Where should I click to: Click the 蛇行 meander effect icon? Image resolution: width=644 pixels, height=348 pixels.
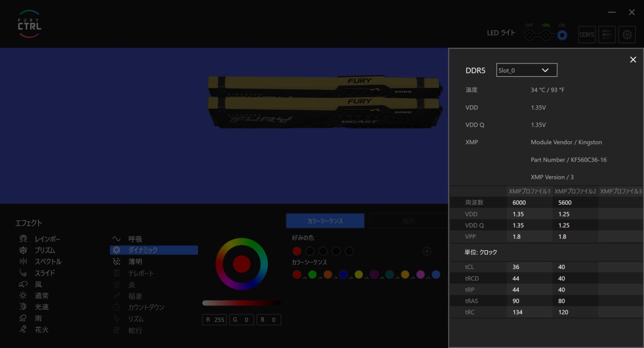click(x=116, y=330)
